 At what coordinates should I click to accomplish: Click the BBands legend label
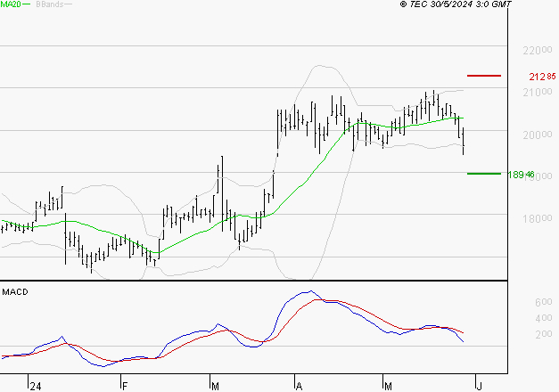coord(50,4)
